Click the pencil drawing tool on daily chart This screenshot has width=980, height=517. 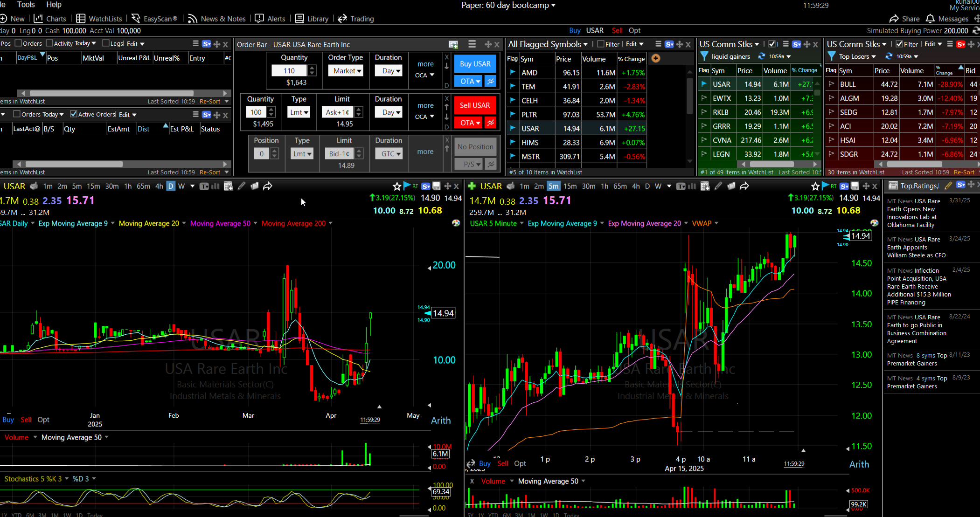click(241, 186)
